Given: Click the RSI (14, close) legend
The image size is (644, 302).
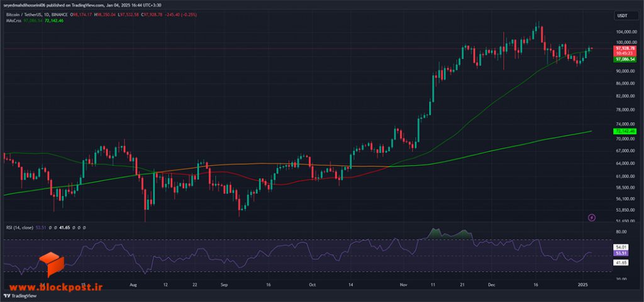Looking at the screenshot, I should (x=19, y=227).
